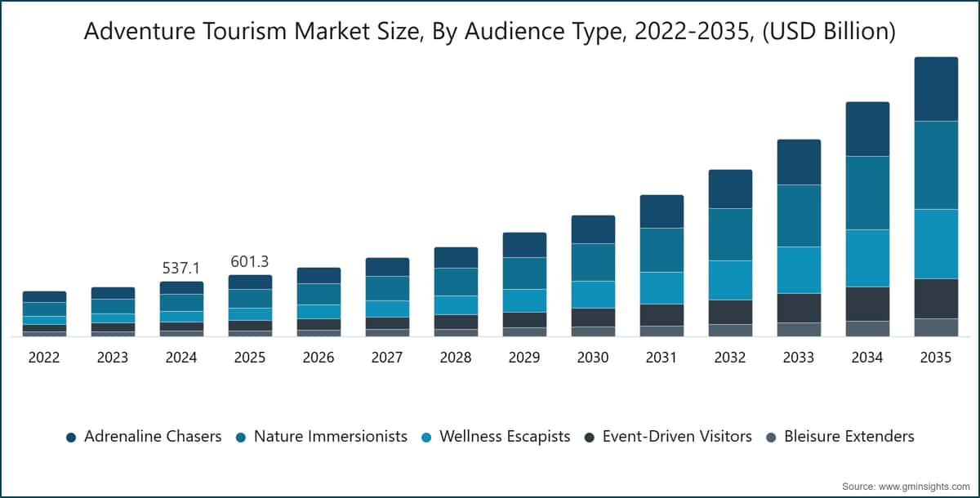The image size is (980, 498).
Task: Click the 2031 axis label
Action: 661,358
